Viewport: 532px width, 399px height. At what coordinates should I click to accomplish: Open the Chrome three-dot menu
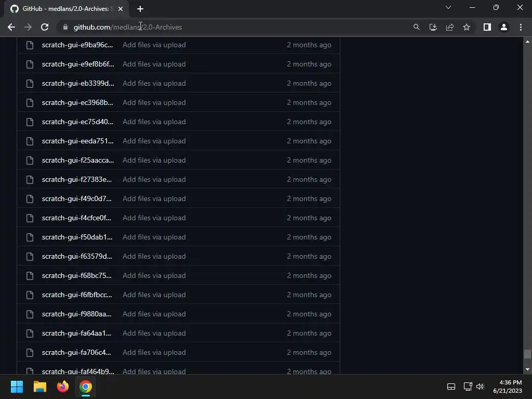click(x=521, y=27)
